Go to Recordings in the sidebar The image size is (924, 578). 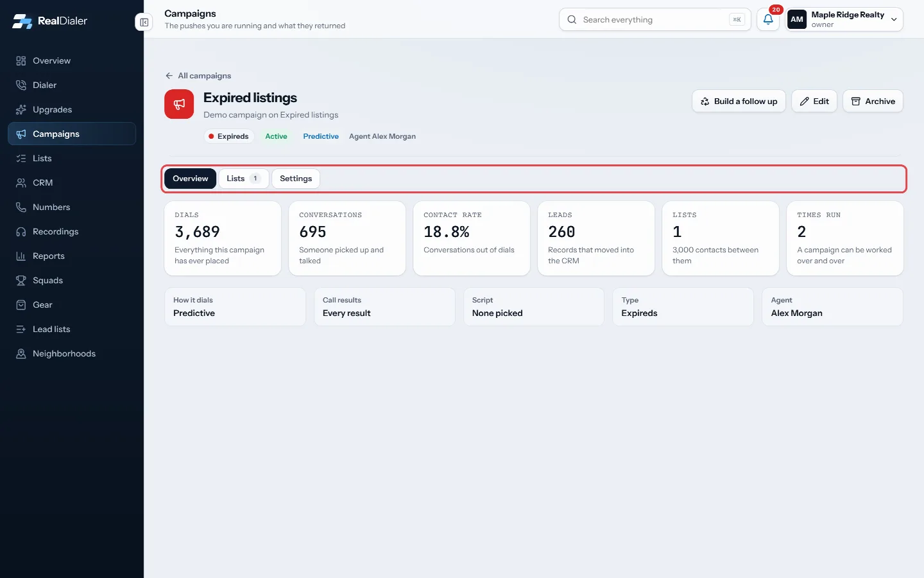tap(72, 232)
